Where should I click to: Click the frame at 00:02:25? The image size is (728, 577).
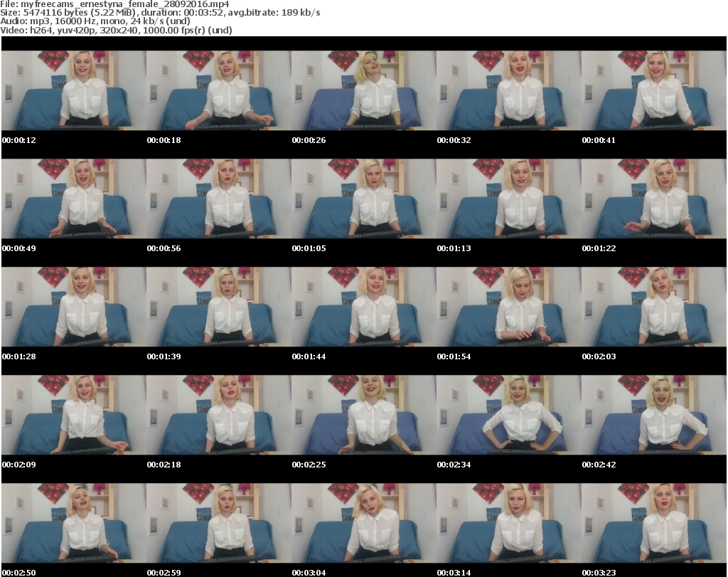[x=364, y=415]
